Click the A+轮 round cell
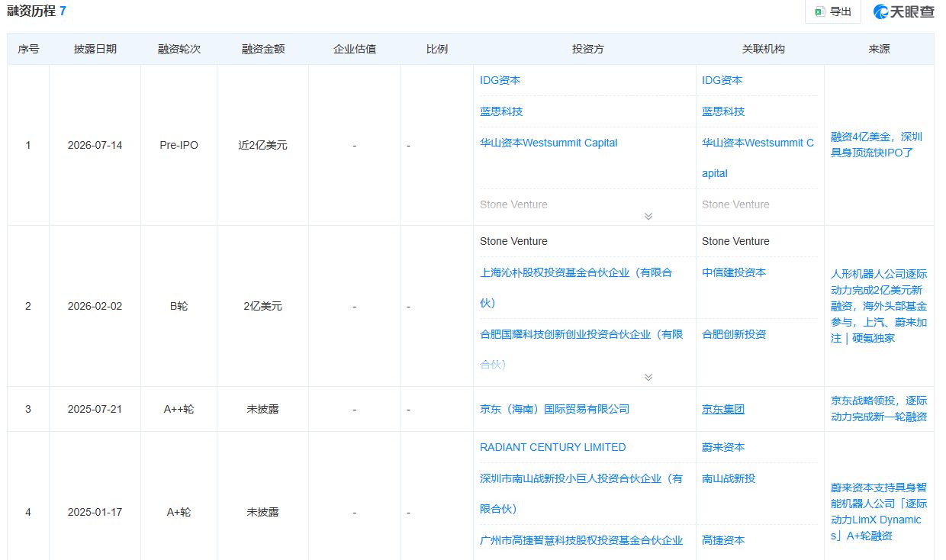Screen dimensions: 946x560 (179, 512)
